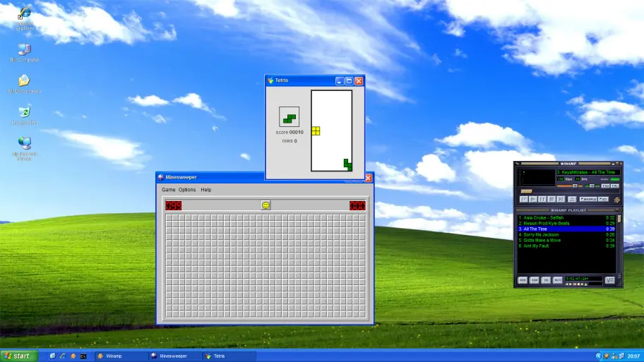
Task: Select the Recycle Bin desktop icon
Action: 24,115
